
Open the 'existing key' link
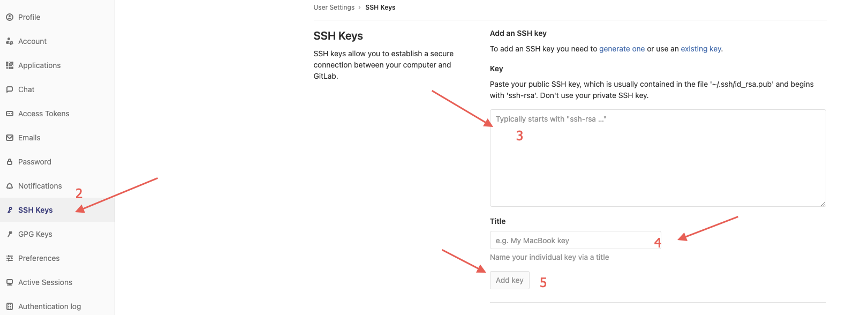point(700,48)
